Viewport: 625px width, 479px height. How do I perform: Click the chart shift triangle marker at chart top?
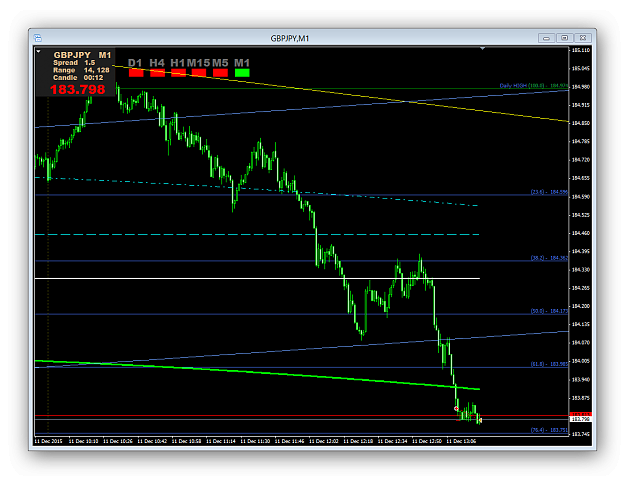pyautogui.click(x=482, y=49)
